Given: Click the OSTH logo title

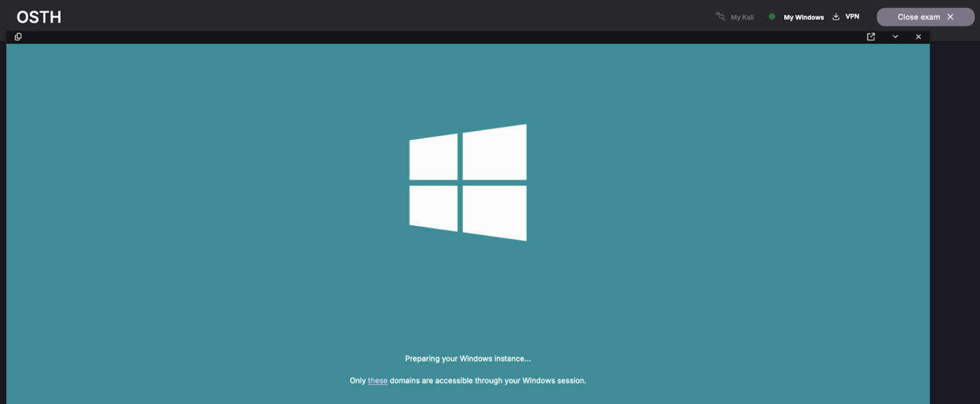Looking at the screenshot, I should click(x=39, y=17).
